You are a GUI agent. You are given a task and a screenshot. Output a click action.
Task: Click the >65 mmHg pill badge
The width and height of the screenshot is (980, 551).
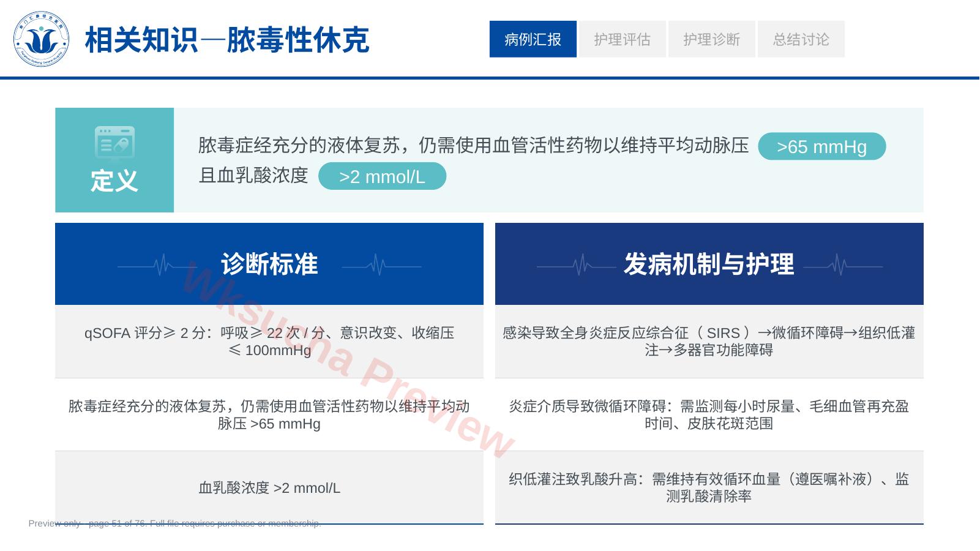[822, 146]
